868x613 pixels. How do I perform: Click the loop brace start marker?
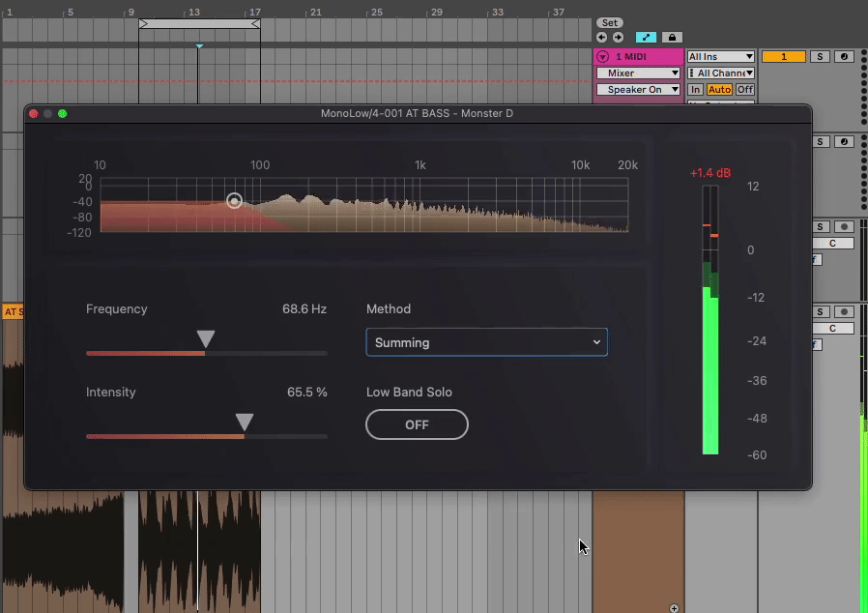(144, 24)
